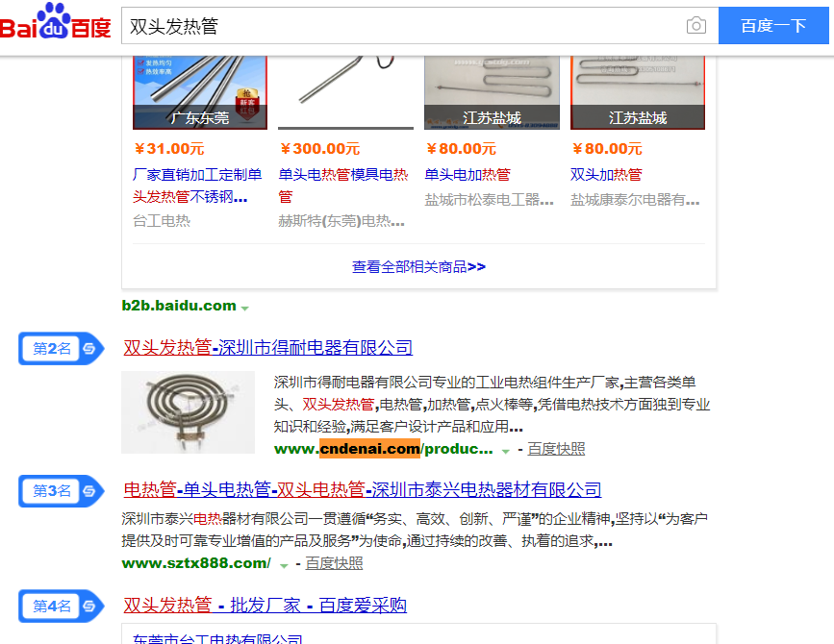Open result 双头发热管-深圳市得耐电器有限公司

[268, 348]
